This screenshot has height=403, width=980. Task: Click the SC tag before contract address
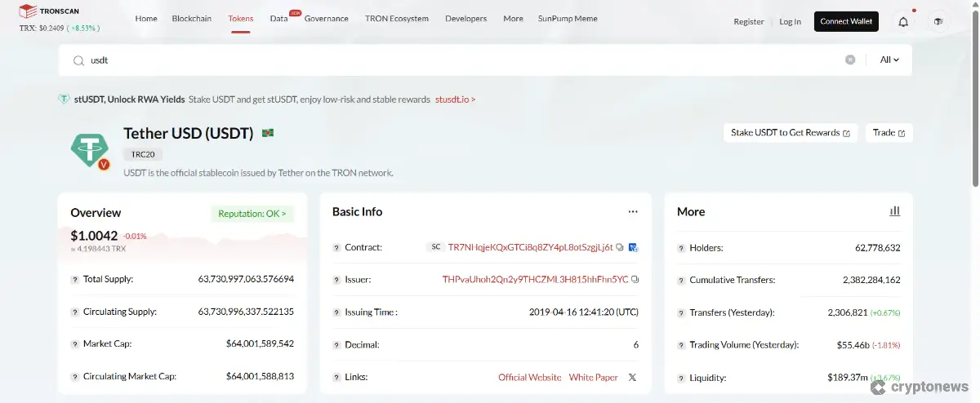[x=436, y=247]
